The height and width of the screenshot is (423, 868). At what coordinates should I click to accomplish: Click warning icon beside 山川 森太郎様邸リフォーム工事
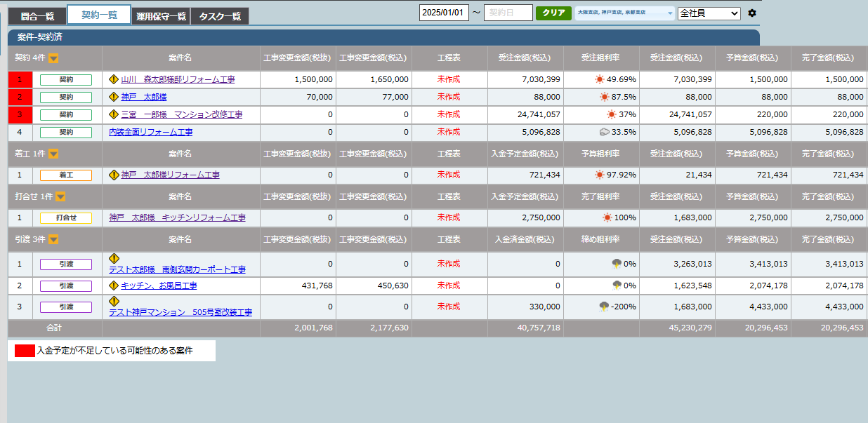[114, 79]
